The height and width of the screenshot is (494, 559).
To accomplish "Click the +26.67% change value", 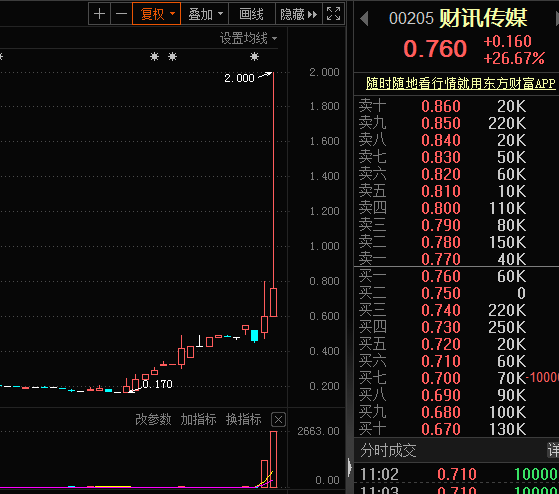I will [x=514, y=58].
